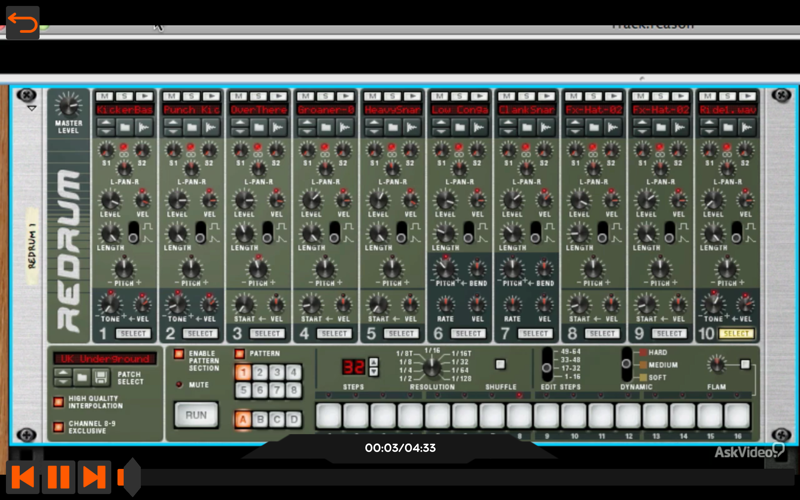This screenshot has height=500, width=800.
Task: Activate step button 1
Action: click(329, 416)
